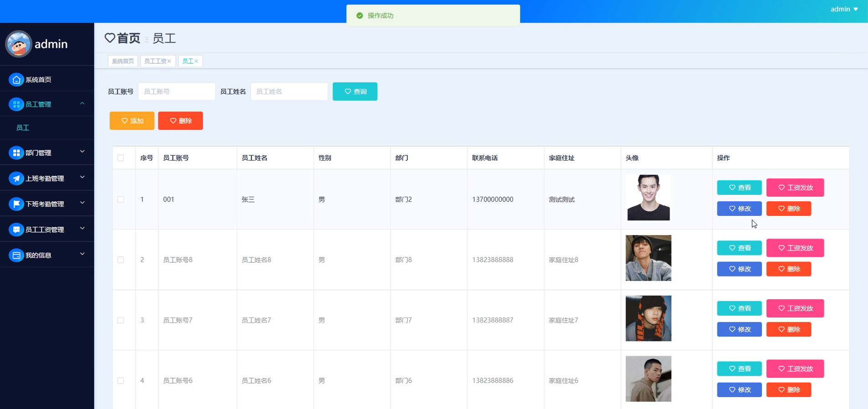Click 修改 for employee 张三
Viewport: 868px width, 409px height.
tap(739, 209)
